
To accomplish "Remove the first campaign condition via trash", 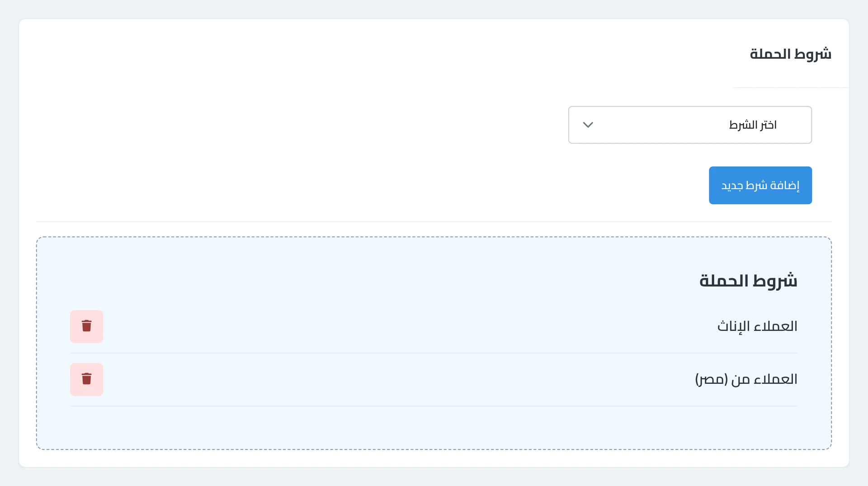I will point(86,326).
